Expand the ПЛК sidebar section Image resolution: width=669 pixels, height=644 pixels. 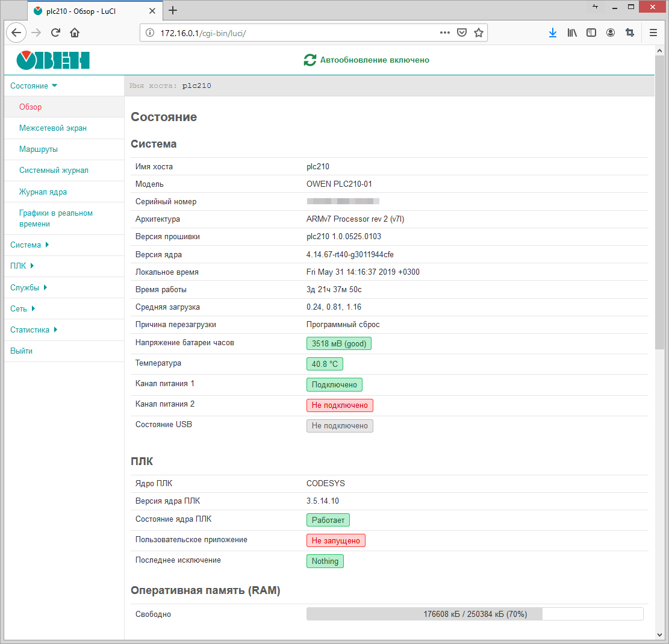18,266
